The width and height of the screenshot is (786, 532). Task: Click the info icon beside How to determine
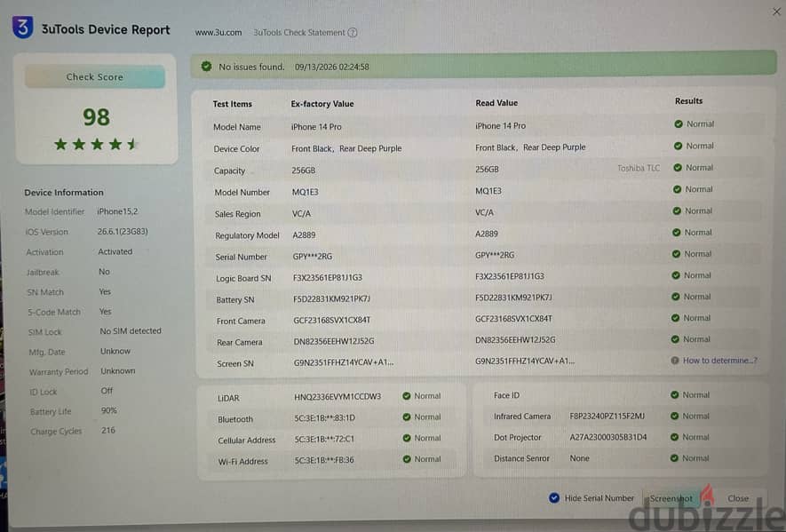click(x=675, y=360)
